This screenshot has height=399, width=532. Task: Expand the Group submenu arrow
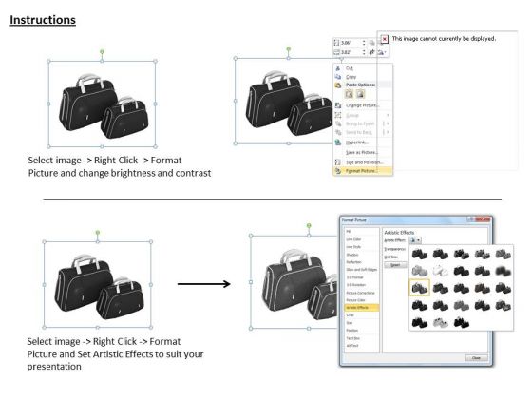tap(388, 115)
